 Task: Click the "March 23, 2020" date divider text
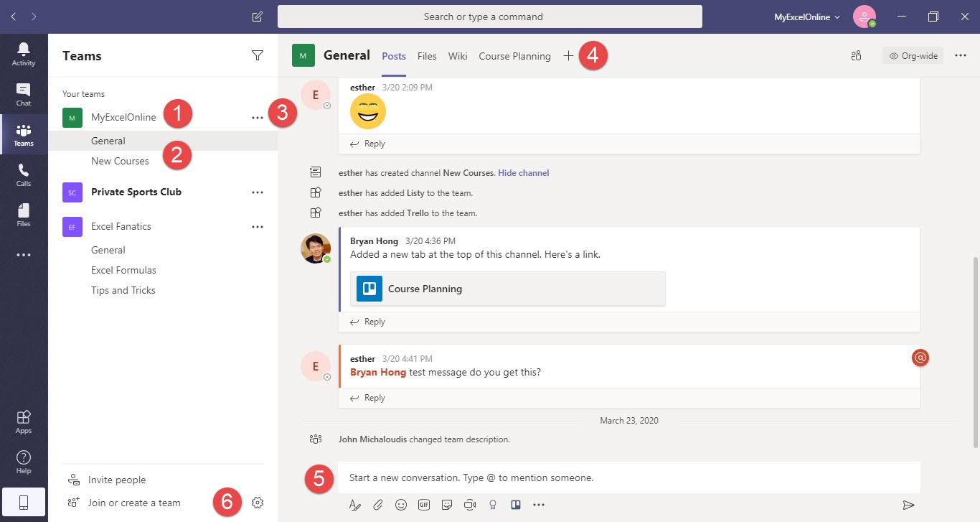pyautogui.click(x=629, y=420)
